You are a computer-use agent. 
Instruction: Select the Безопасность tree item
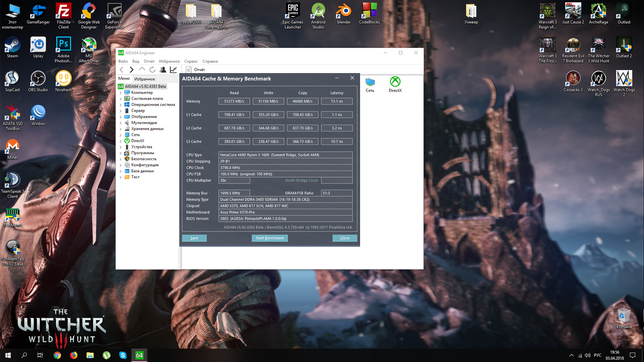point(144,159)
